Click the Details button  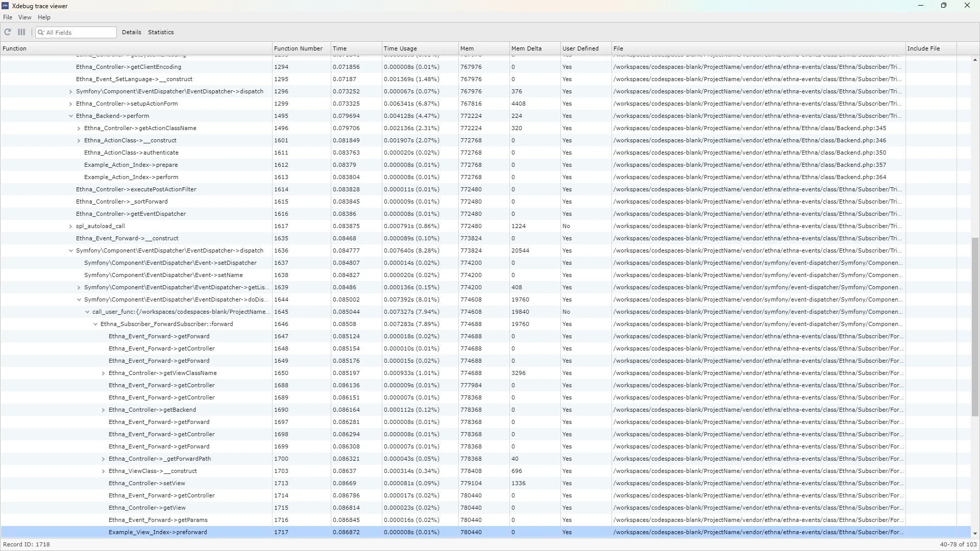(131, 32)
